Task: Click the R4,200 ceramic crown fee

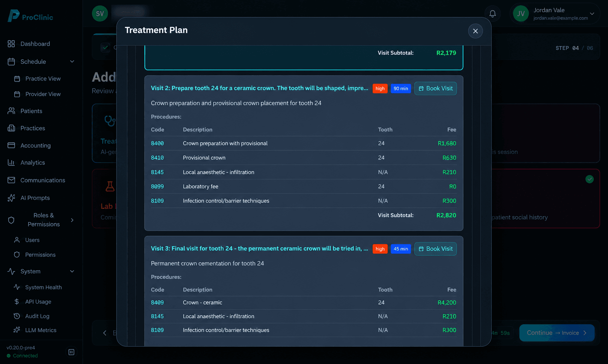Action: [x=447, y=303]
